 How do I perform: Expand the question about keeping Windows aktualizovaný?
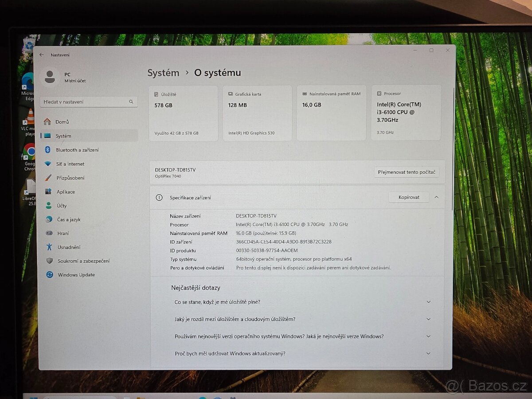pos(428,353)
